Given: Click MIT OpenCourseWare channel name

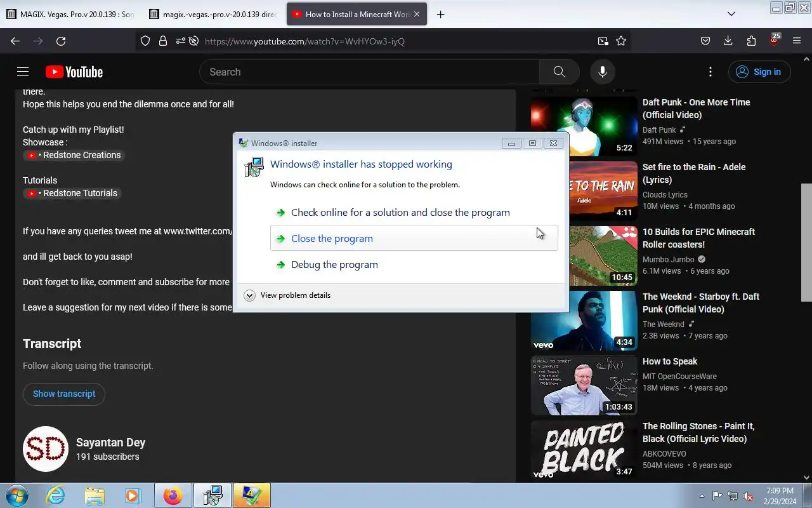Looking at the screenshot, I should 679,377.
